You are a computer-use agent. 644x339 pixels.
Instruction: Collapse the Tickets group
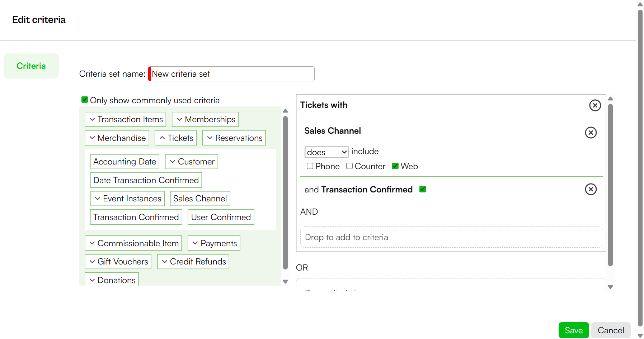click(x=176, y=138)
